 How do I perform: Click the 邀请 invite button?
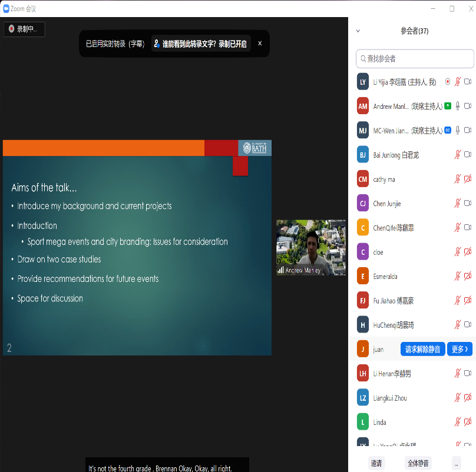[x=376, y=463]
